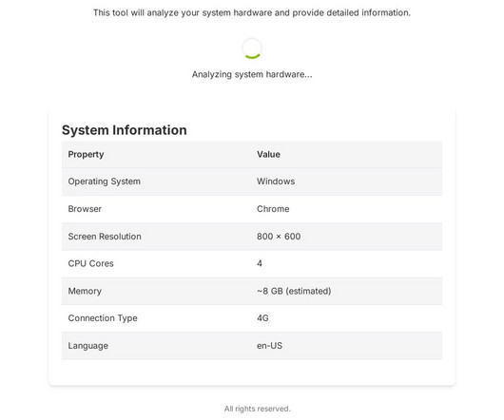
Task: Click the Chrome value cell
Action: click(273, 209)
